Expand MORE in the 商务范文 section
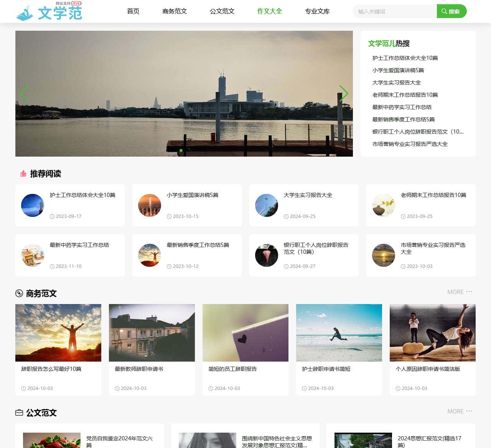491x448 pixels. coord(455,292)
